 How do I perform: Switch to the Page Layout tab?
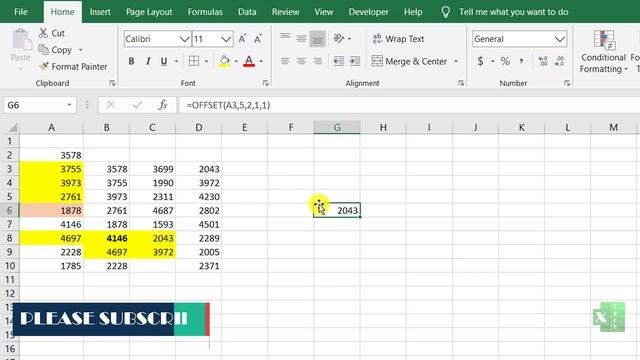pos(149,12)
